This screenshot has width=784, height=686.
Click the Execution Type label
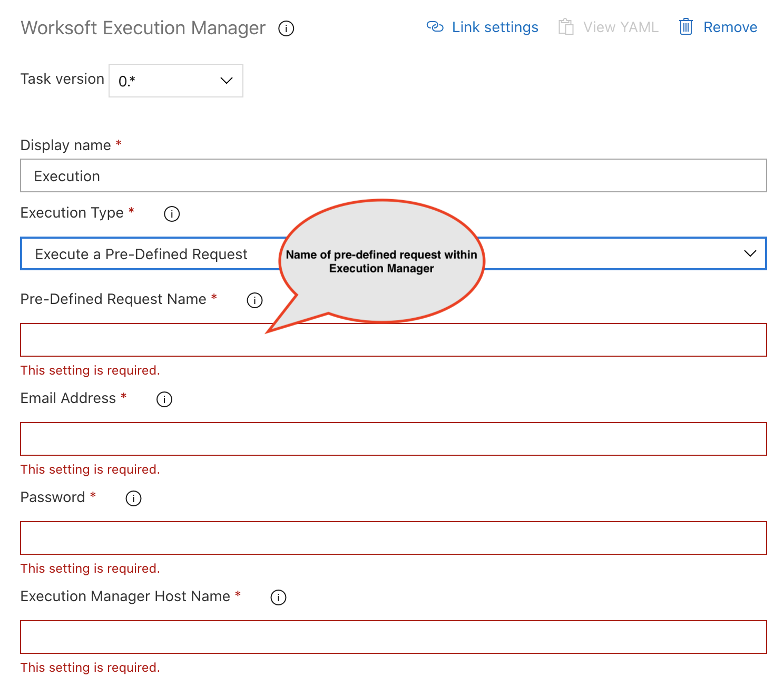(x=72, y=213)
